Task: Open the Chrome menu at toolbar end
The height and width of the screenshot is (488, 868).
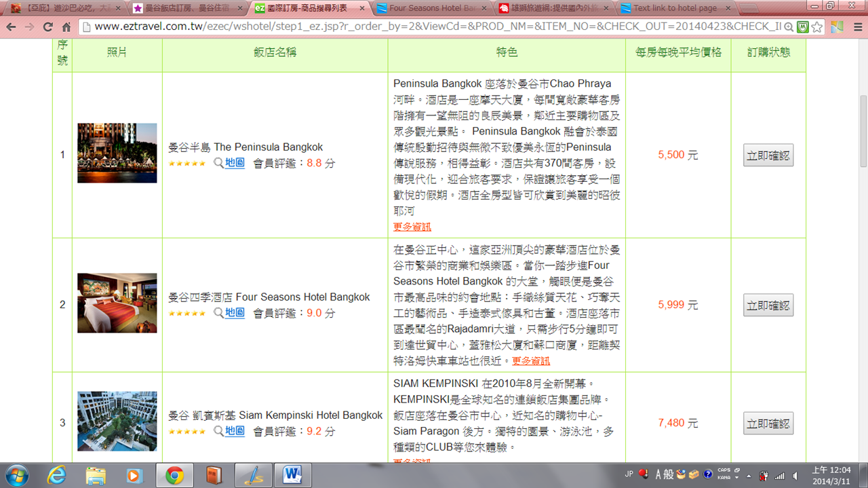Action: click(x=857, y=27)
